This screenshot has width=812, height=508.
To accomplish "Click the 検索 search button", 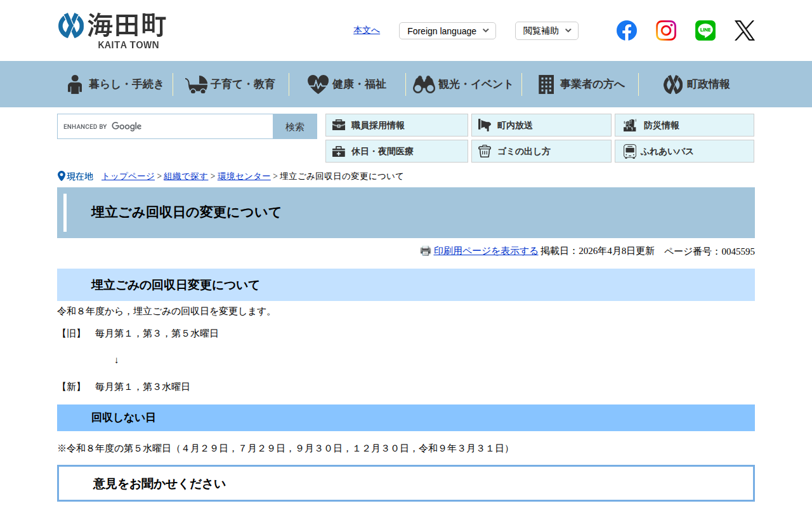I will [x=295, y=126].
